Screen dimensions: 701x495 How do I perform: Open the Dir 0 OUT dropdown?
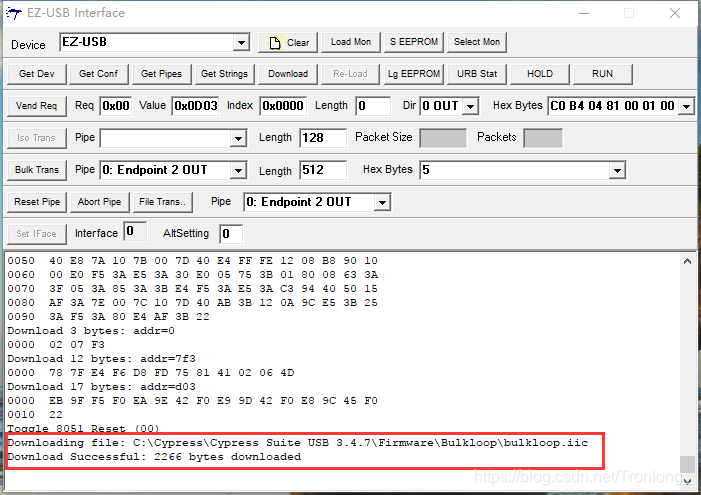click(470, 107)
